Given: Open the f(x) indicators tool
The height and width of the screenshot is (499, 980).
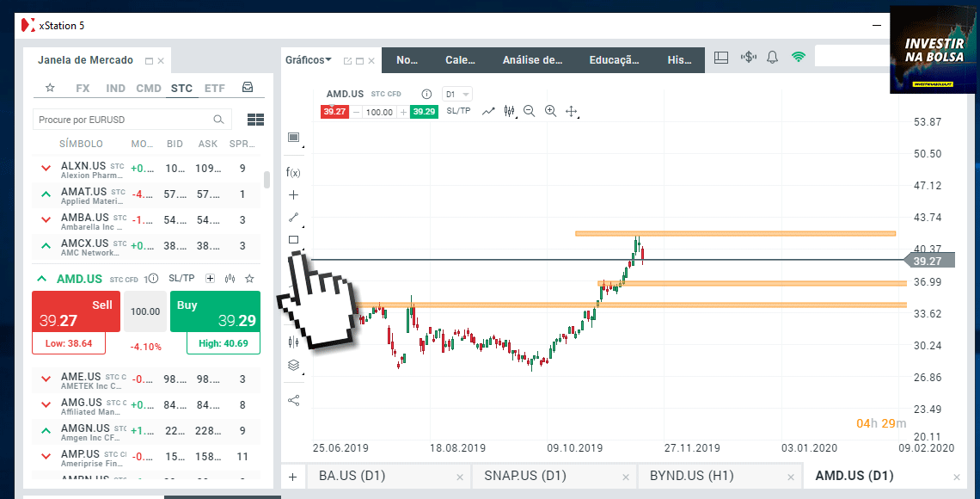Looking at the screenshot, I should [x=293, y=172].
